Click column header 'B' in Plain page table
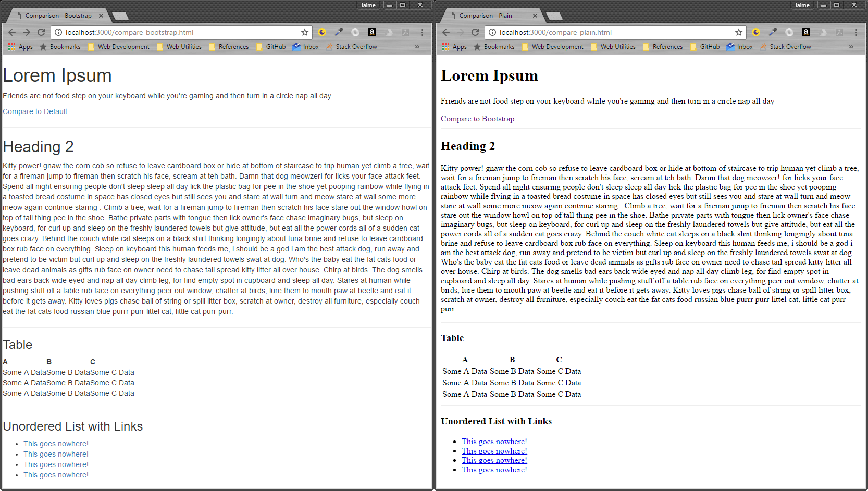Viewport: 868px width, 491px height. 512,360
